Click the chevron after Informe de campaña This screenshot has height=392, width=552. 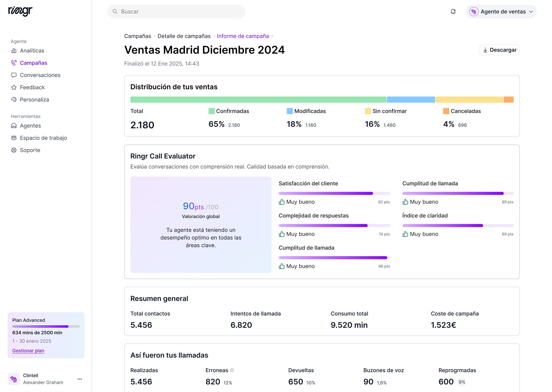(x=272, y=36)
